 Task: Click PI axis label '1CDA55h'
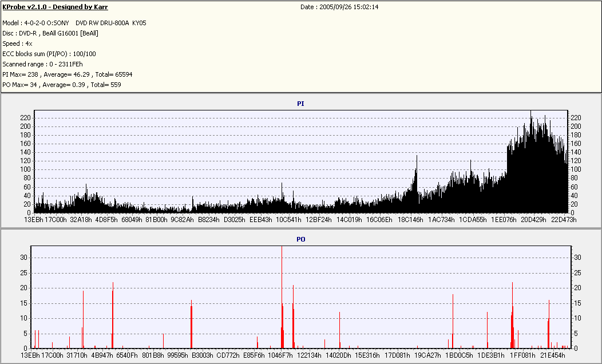coord(473,220)
